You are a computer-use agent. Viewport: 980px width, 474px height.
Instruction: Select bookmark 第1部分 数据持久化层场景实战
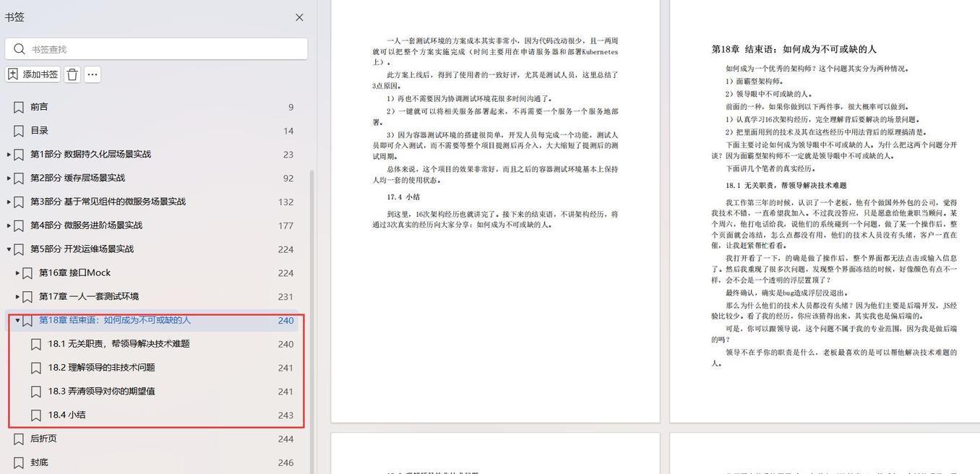[x=90, y=155]
